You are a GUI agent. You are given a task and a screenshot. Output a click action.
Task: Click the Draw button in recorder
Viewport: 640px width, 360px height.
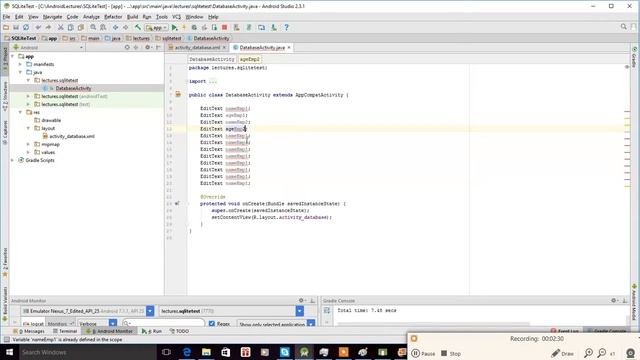(x=562, y=353)
